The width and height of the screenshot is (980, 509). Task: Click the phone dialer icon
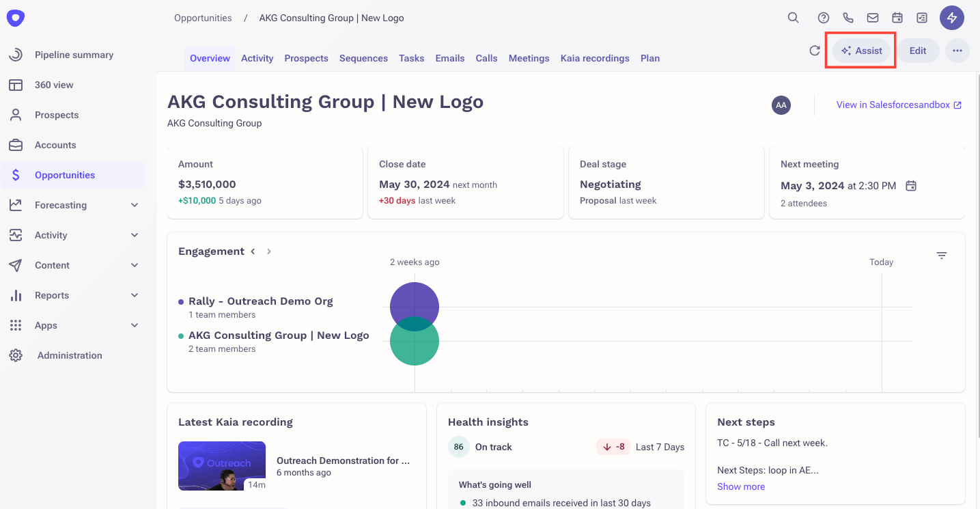pos(848,18)
